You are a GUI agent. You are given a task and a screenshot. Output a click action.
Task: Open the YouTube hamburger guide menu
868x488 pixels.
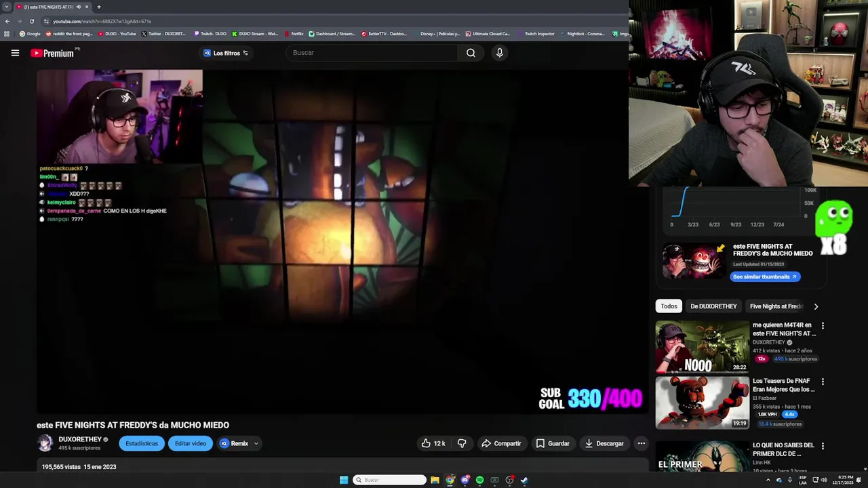[x=15, y=53]
